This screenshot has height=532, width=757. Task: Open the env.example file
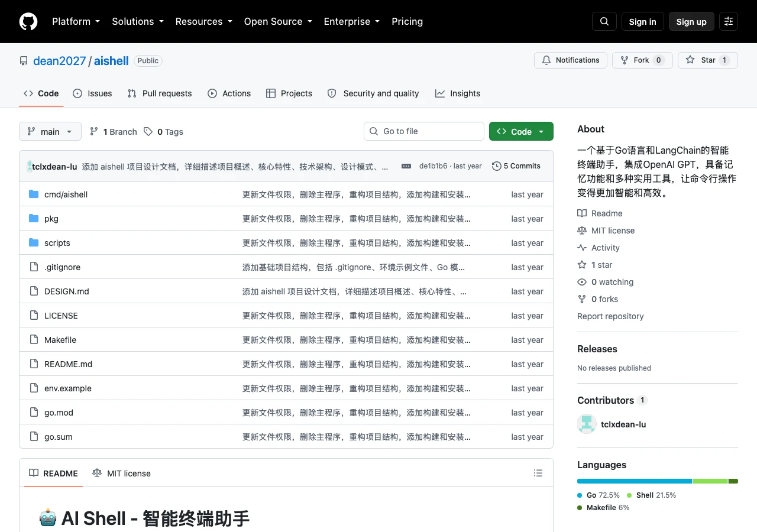point(68,388)
